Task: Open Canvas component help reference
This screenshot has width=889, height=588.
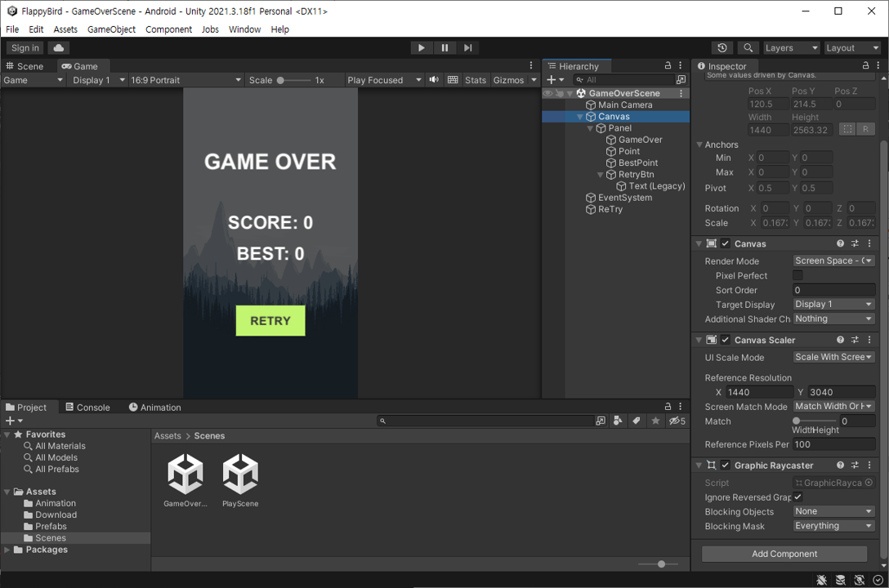Action: pyautogui.click(x=840, y=243)
